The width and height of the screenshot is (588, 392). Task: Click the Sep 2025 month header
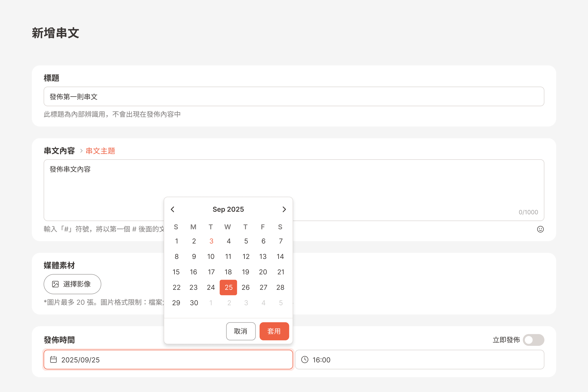point(228,209)
